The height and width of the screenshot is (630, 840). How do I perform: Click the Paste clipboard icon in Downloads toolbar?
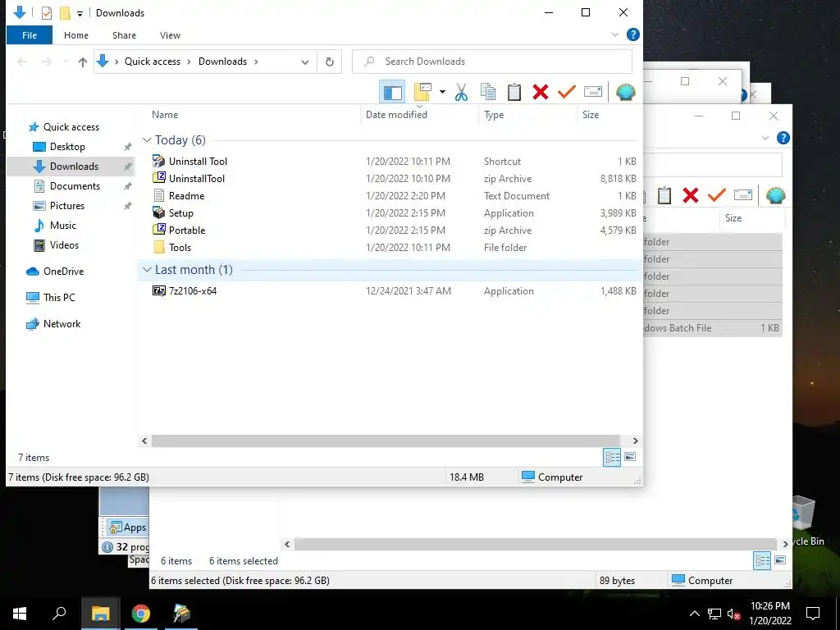coord(514,92)
